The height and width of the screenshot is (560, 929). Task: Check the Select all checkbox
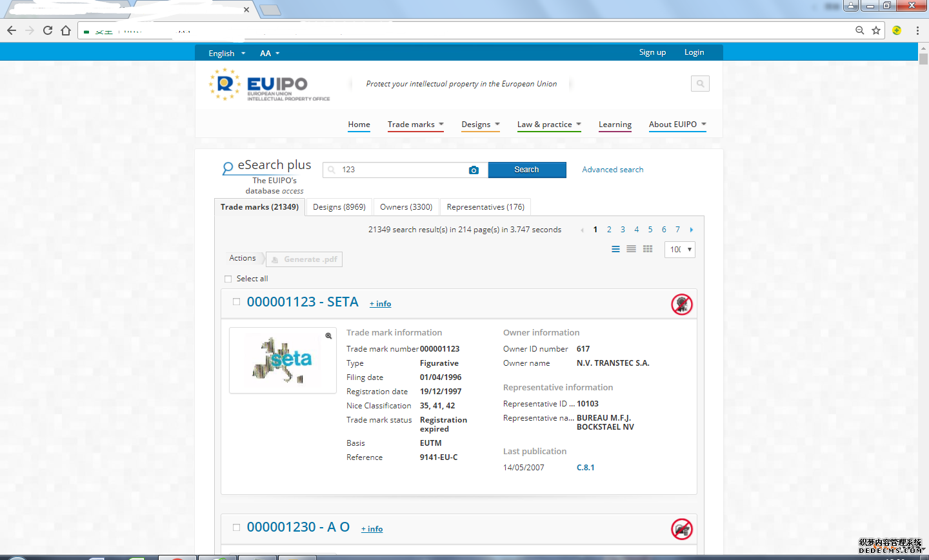click(x=228, y=279)
